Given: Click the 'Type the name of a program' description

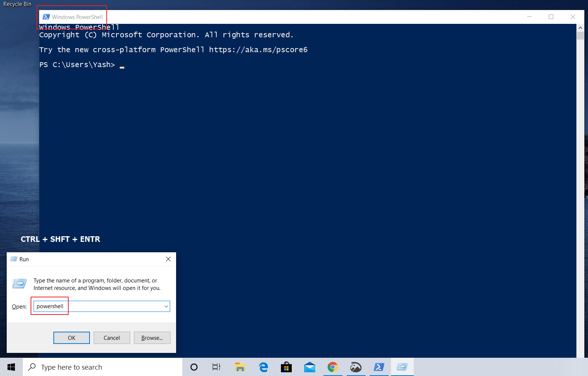Looking at the screenshot, I should (x=97, y=284).
